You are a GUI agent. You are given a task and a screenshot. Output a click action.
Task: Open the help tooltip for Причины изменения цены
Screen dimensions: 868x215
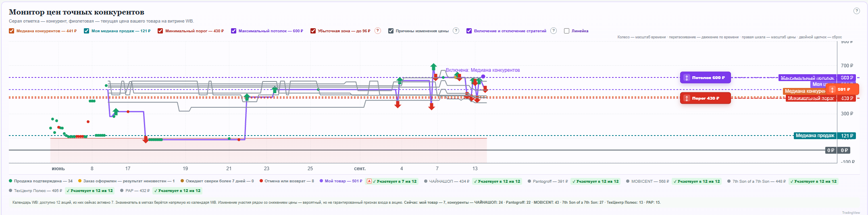(x=456, y=31)
